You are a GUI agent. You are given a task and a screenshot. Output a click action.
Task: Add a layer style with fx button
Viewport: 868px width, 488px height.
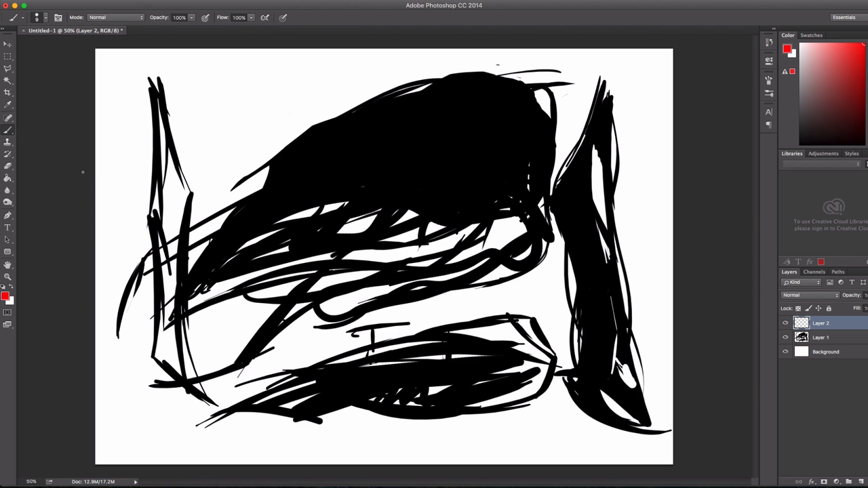[811, 482]
